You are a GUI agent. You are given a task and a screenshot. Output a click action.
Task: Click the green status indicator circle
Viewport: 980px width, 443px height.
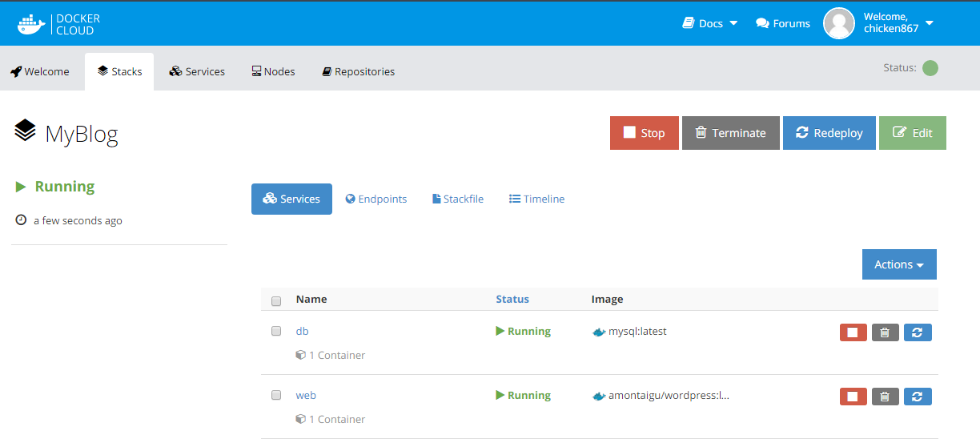(x=930, y=68)
